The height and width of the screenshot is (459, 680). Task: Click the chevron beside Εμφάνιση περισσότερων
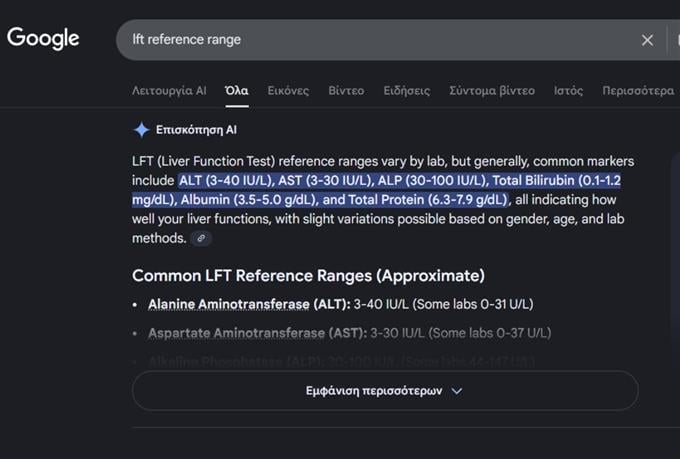coord(457,391)
